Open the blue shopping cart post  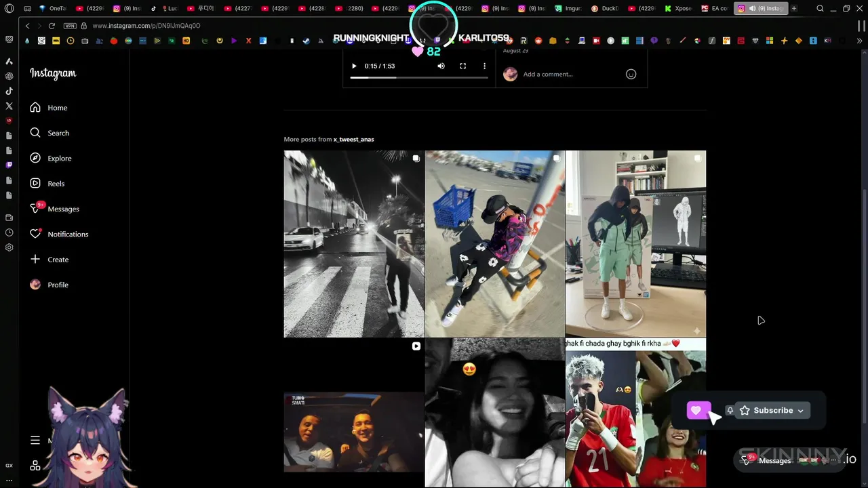[x=495, y=244]
